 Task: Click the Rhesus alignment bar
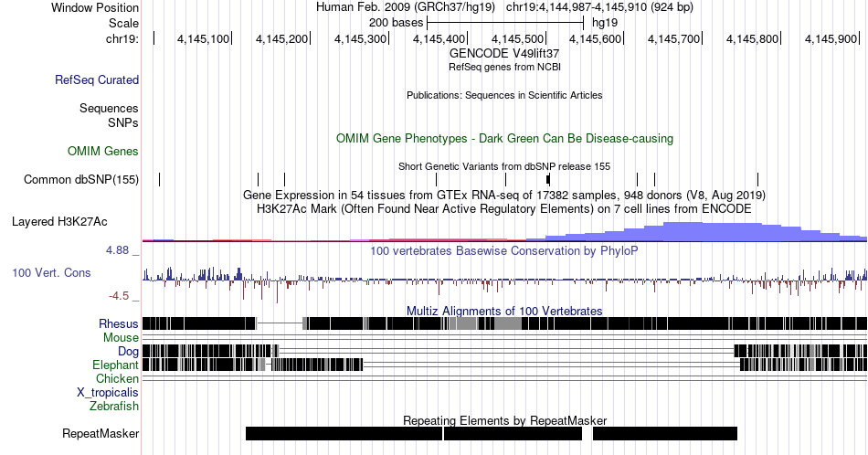pos(504,323)
